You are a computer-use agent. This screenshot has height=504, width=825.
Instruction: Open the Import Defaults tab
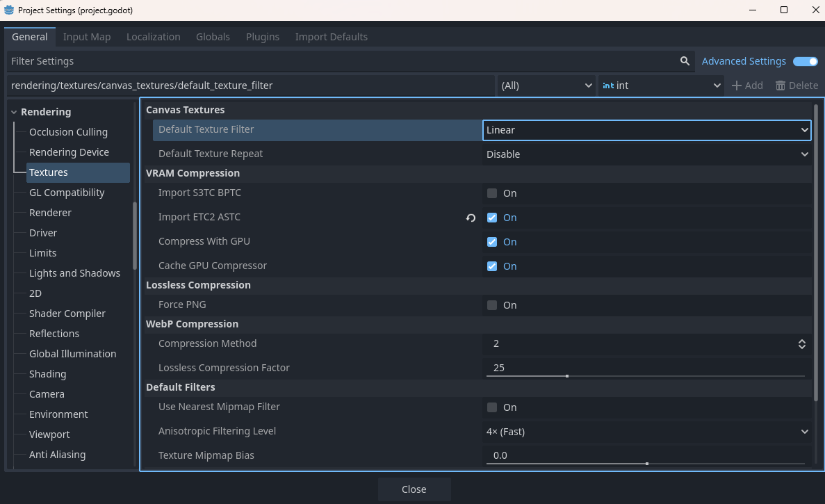tap(332, 37)
